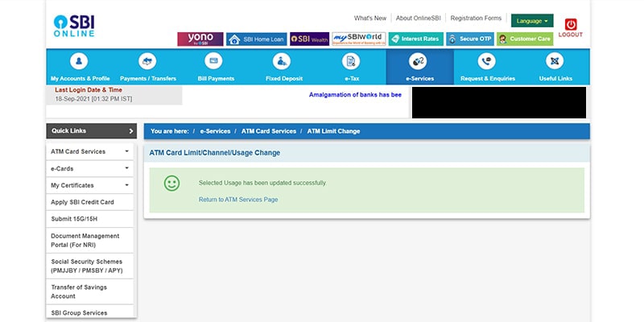The width and height of the screenshot is (644, 322).
Task: Open the What's New link
Action: click(x=370, y=18)
